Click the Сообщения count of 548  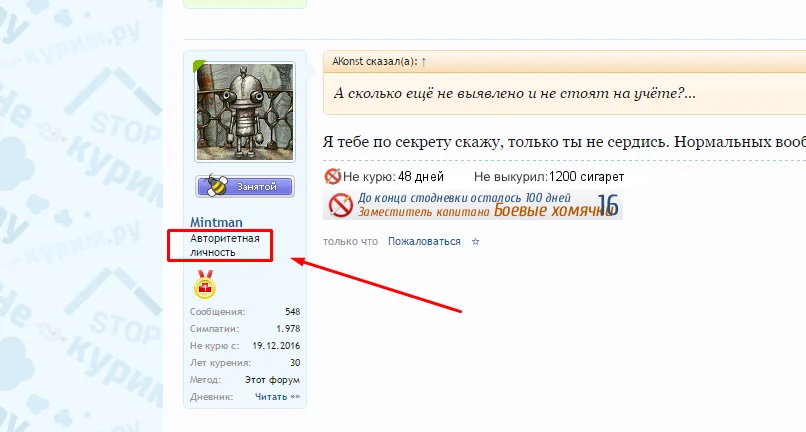pyautogui.click(x=292, y=312)
